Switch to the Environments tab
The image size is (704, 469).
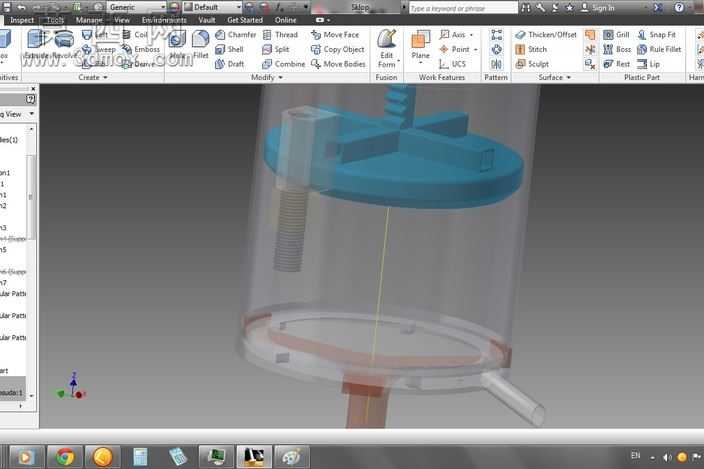pyautogui.click(x=164, y=20)
